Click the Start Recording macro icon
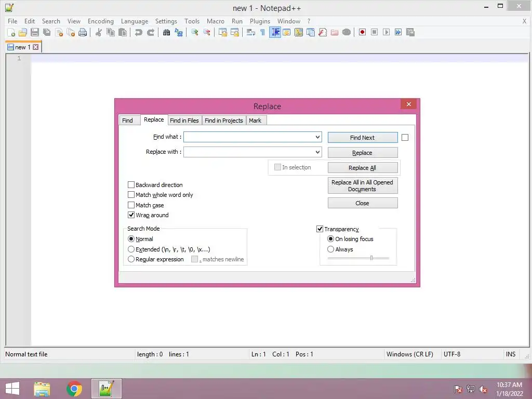Image resolution: width=532 pixels, height=399 pixels. pyautogui.click(x=362, y=32)
